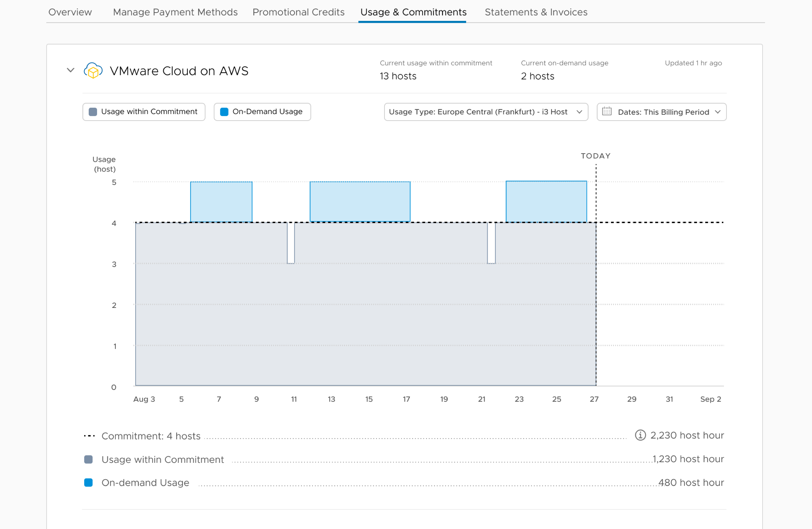Click the 'Current usage within commitment' label
This screenshot has height=529, width=812.
pyautogui.click(x=436, y=63)
